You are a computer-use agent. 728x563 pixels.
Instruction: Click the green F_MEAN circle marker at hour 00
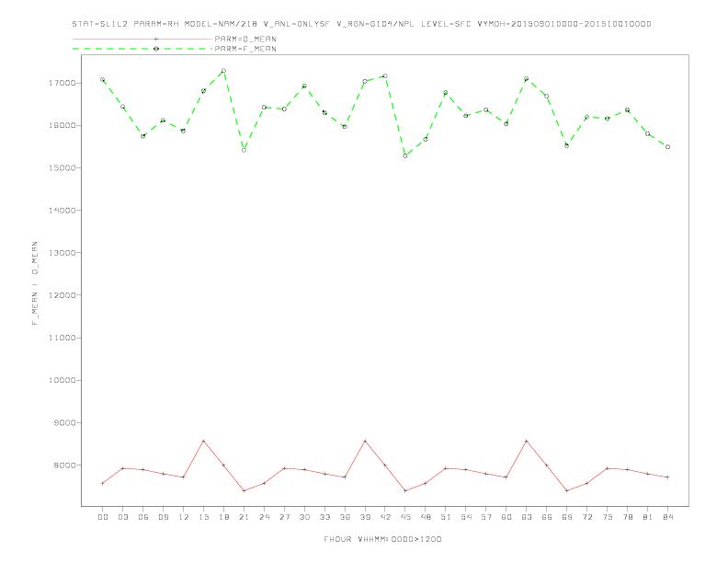click(x=103, y=79)
